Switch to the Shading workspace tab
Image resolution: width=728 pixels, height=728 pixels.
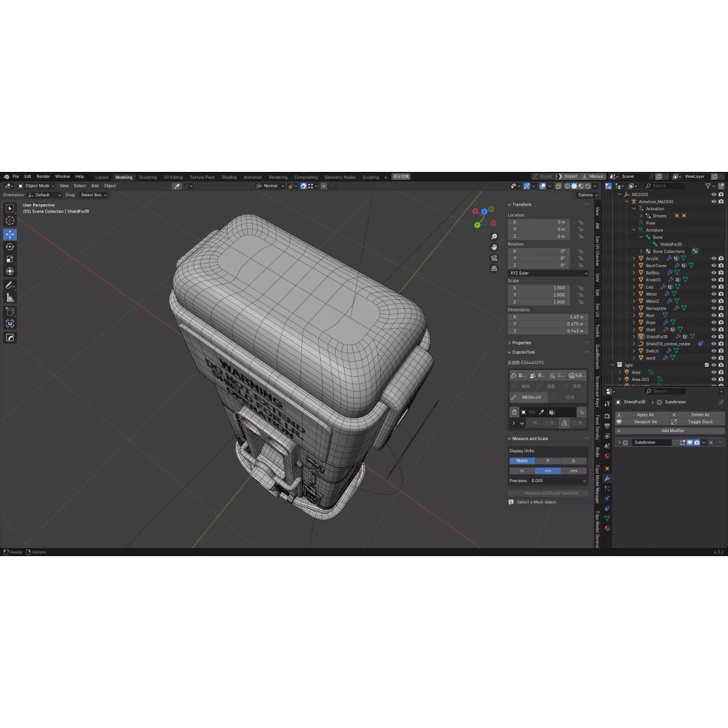(x=229, y=177)
